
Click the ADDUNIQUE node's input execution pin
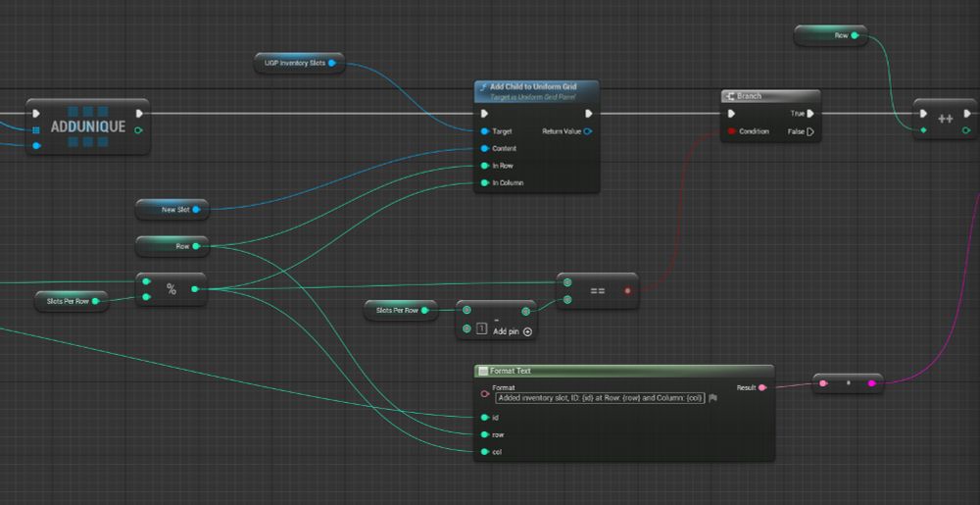point(36,113)
